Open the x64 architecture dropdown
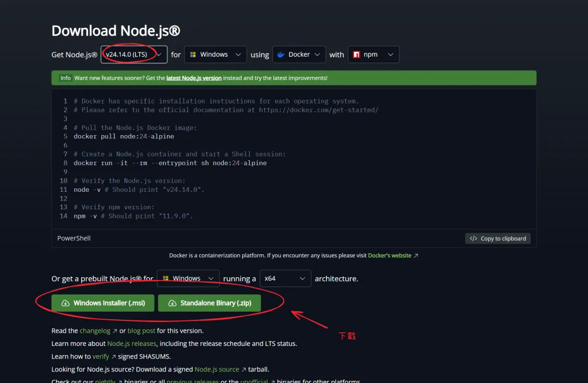This screenshot has height=383, width=588. click(x=285, y=278)
